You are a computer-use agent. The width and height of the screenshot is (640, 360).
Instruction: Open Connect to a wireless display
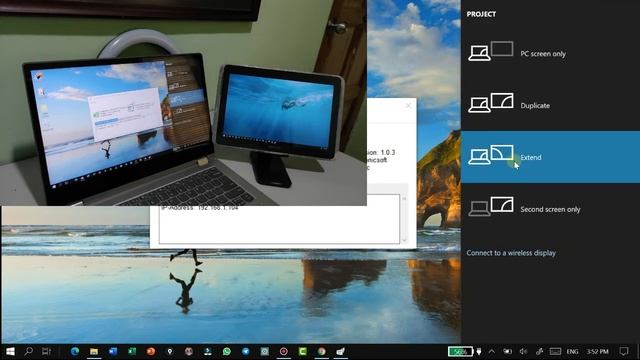coord(511,253)
